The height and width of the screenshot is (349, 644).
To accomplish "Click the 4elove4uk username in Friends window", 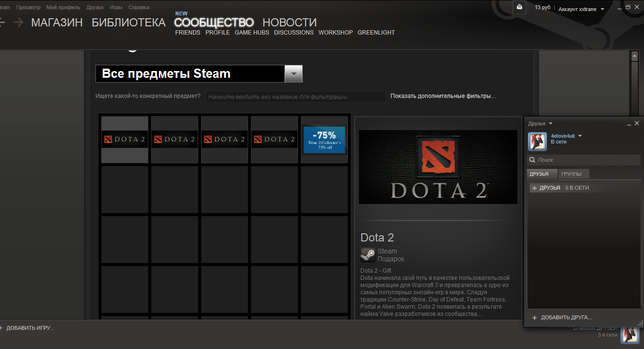I will [562, 136].
